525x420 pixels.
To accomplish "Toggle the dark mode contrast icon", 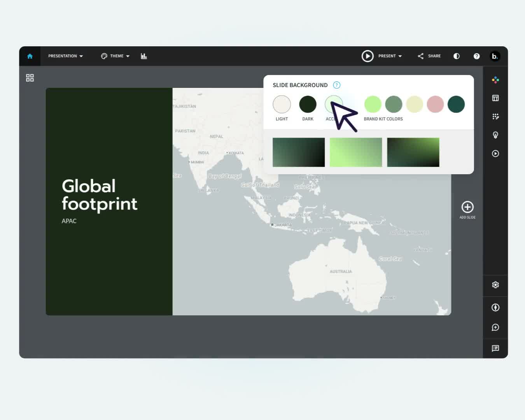I will [457, 56].
